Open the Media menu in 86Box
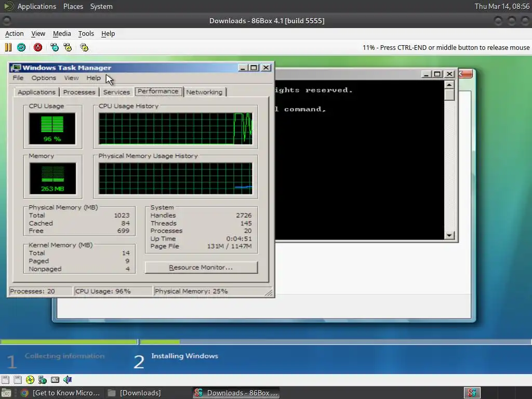Screen dimensions: 532x399 pos(62,34)
